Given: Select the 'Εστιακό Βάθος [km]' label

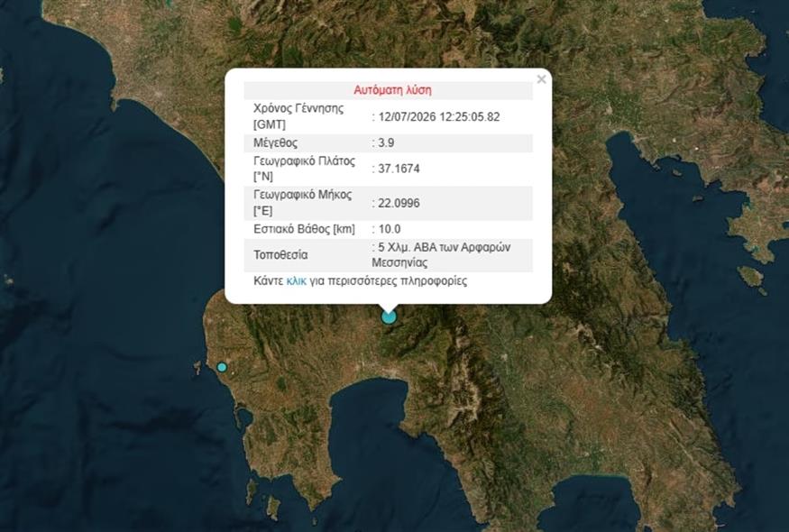Looking at the screenshot, I should pos(304,229).
